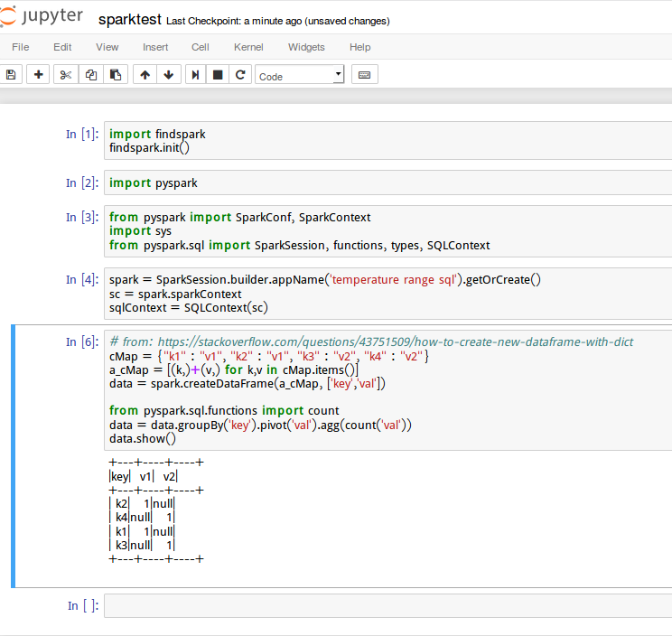Open the cell type dropdown showing Code

300,75
